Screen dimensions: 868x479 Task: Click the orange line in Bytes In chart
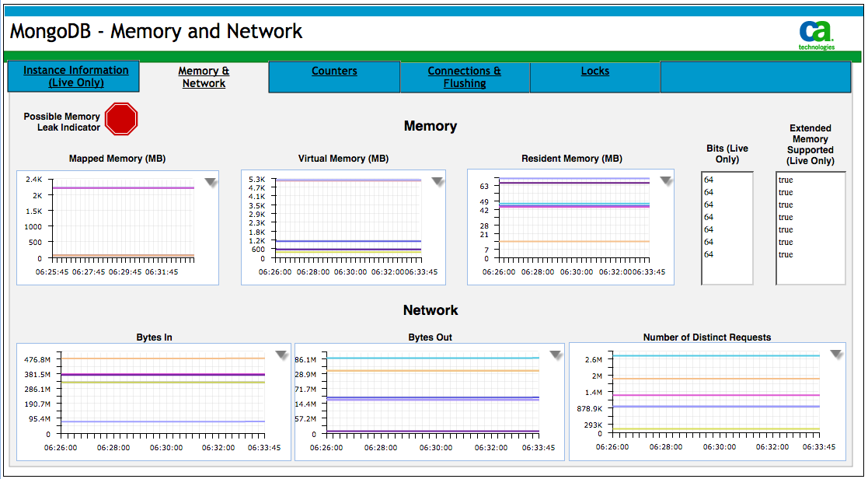coord(163,358)
